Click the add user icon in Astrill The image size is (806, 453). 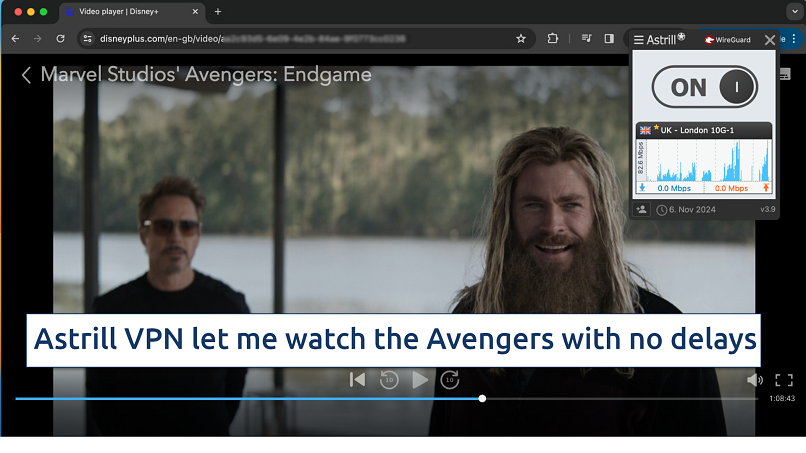coord(641,209)
